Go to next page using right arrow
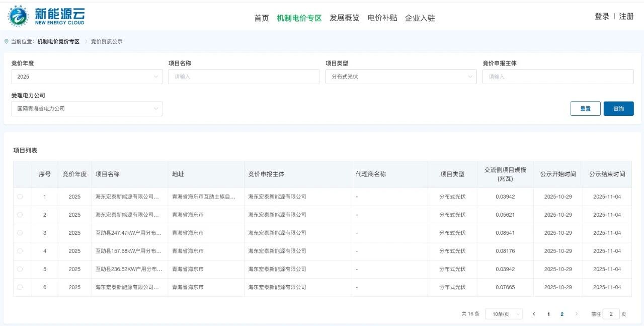644x326 pixels. click(576, 314)
